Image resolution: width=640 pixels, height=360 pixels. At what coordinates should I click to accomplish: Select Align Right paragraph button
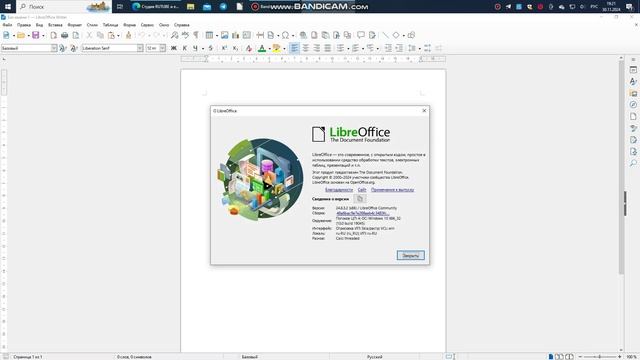coord(316,48)
